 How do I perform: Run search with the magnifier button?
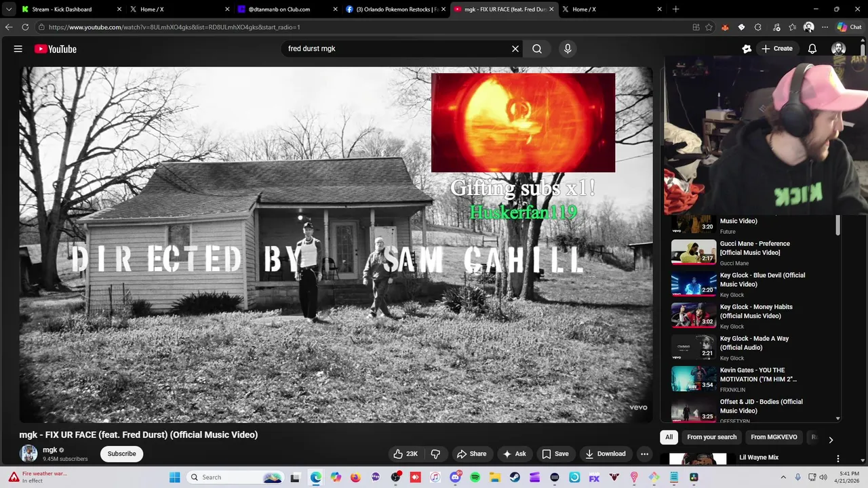click(537, 49)
